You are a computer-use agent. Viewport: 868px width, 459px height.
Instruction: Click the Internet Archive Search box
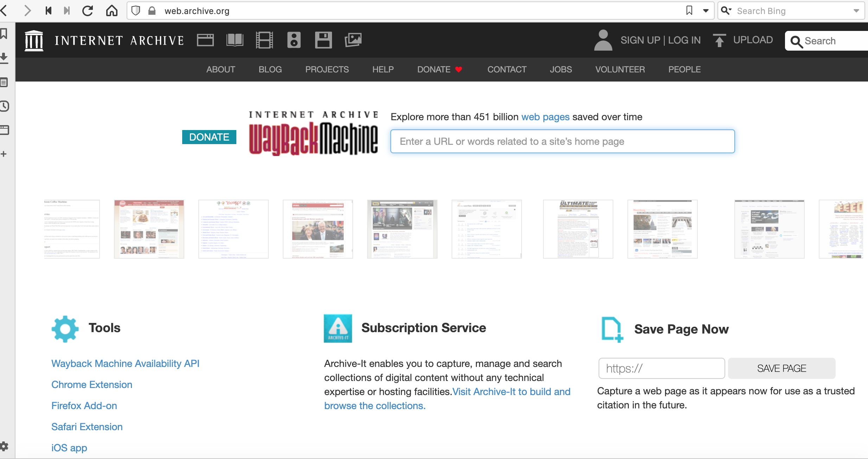[826, 41]
